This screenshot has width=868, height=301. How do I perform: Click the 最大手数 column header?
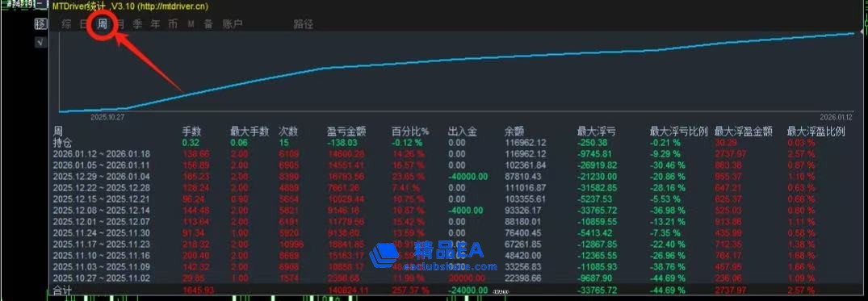(249, 132)
